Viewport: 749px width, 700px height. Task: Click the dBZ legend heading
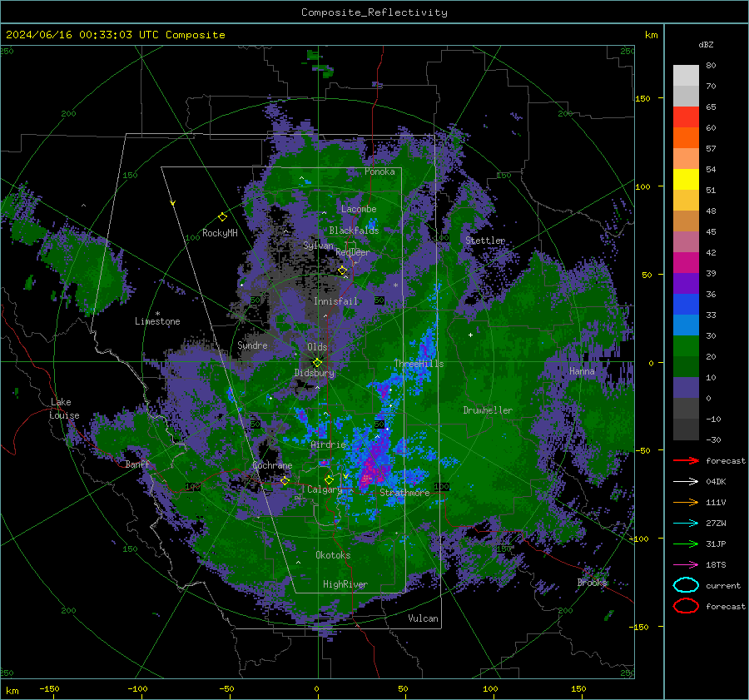(x=706, y=44)
